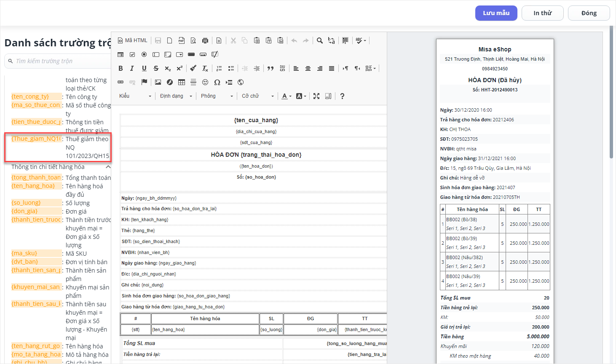Image resolution: width=616 pixels, height=364 pixels.
Task: Insert a radio button form field
Action: tap(144, 54)
